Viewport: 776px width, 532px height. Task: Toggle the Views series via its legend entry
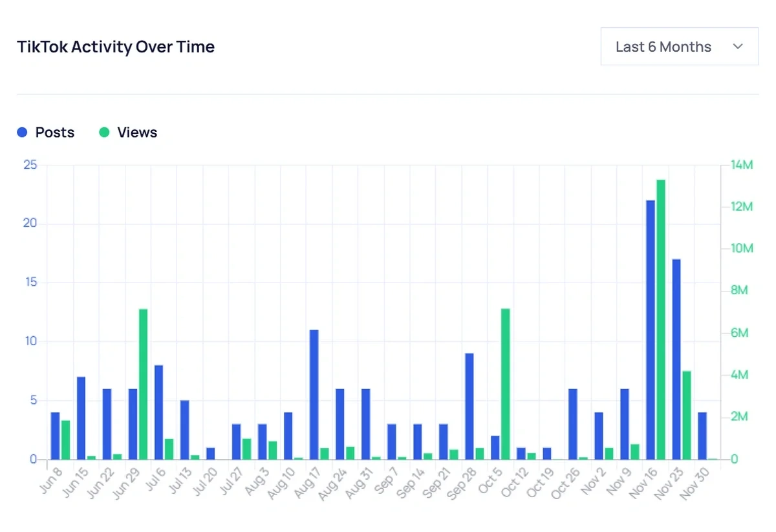tap(137, 132)
